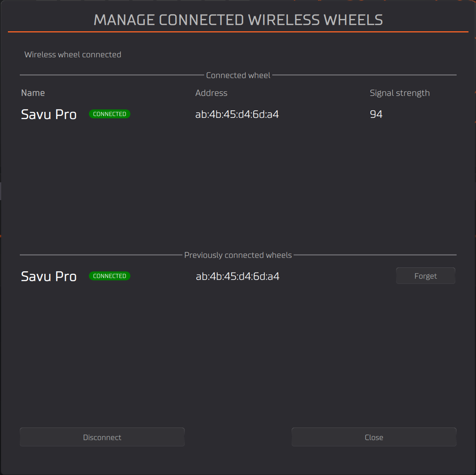
Task: Click the Manage Connected Wireless Wheels title
Action: [238, 20]
